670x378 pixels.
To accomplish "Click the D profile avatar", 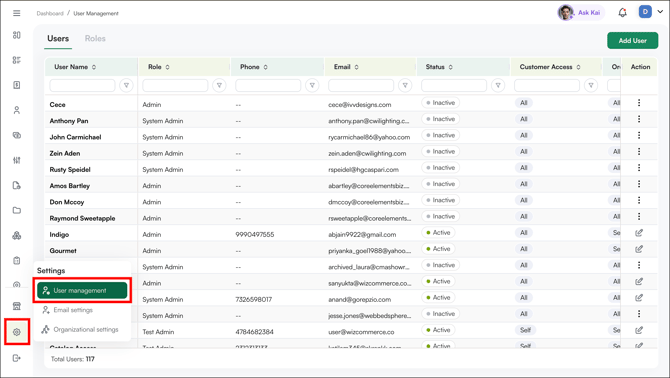I will [x=645, y=12].
